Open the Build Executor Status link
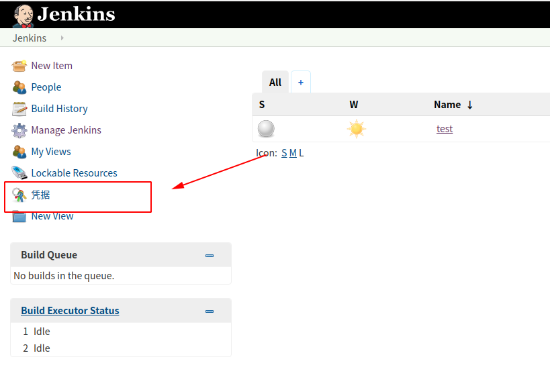This screenshot has width=550, height=392. (70, 311)
